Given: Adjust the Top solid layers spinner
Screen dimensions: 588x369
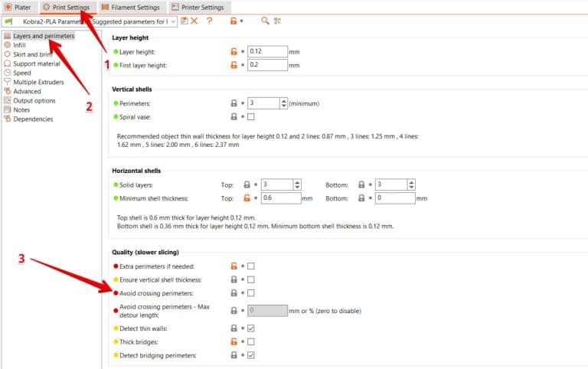Looking at the screenshot, I should [297, 184].
